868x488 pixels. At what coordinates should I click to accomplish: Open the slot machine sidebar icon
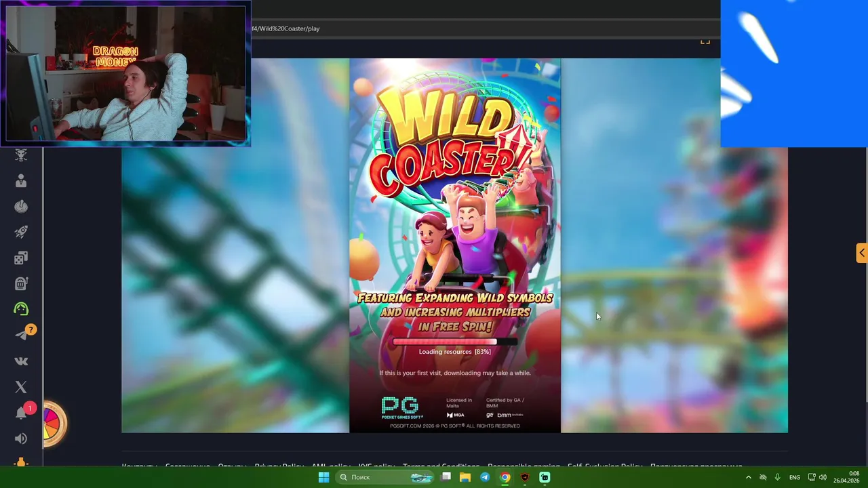pos(21,283)
